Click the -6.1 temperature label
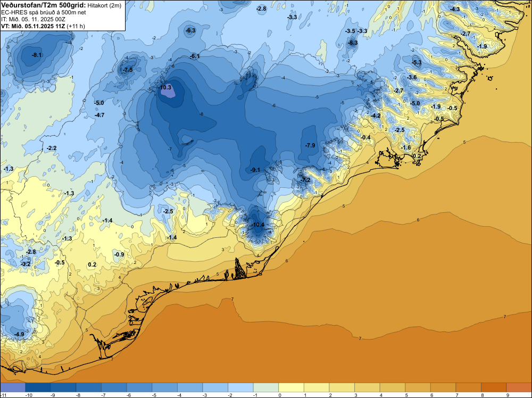Viewport: 532px width, 398px height. tap(195, 56)
